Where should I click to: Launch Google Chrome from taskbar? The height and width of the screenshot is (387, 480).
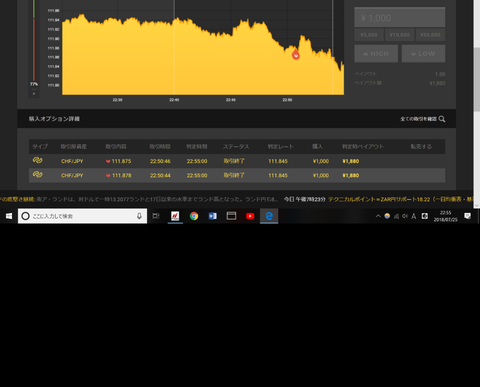[x=194, y=216]
